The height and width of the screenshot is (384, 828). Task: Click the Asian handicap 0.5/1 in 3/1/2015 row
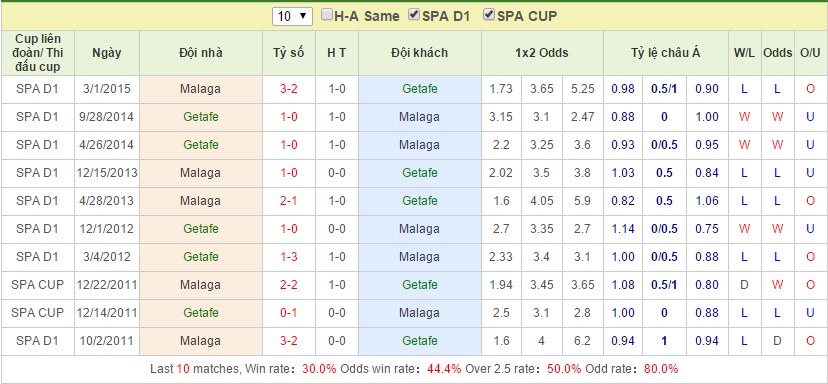pos(664,89)
